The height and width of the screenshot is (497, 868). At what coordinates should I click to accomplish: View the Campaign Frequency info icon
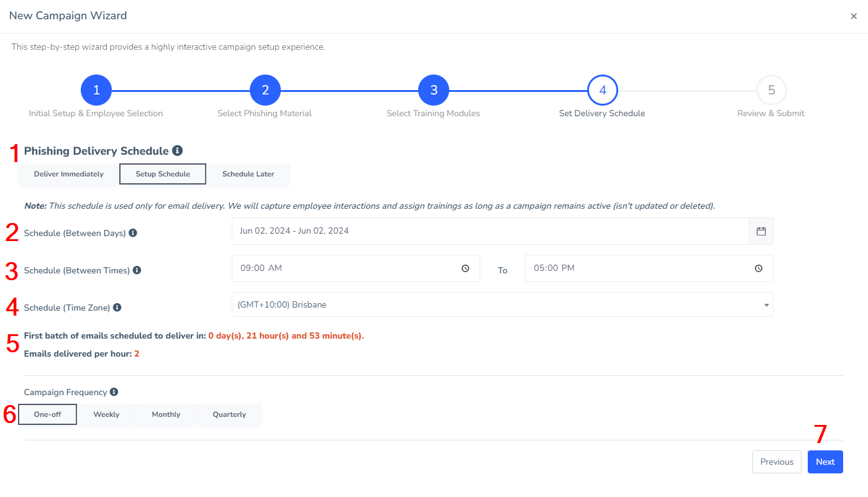pyautogui.click(x=114, y=391)
